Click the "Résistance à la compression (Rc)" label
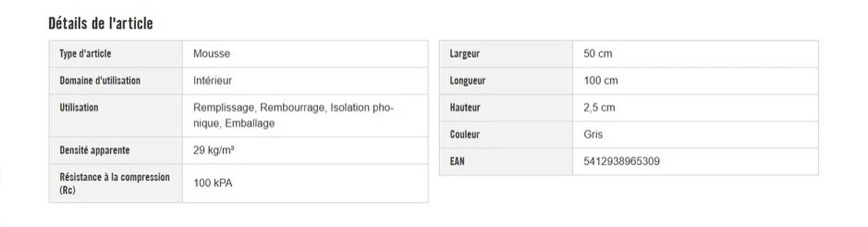Viewport: 868px width, 227px height. click(114, 183)
